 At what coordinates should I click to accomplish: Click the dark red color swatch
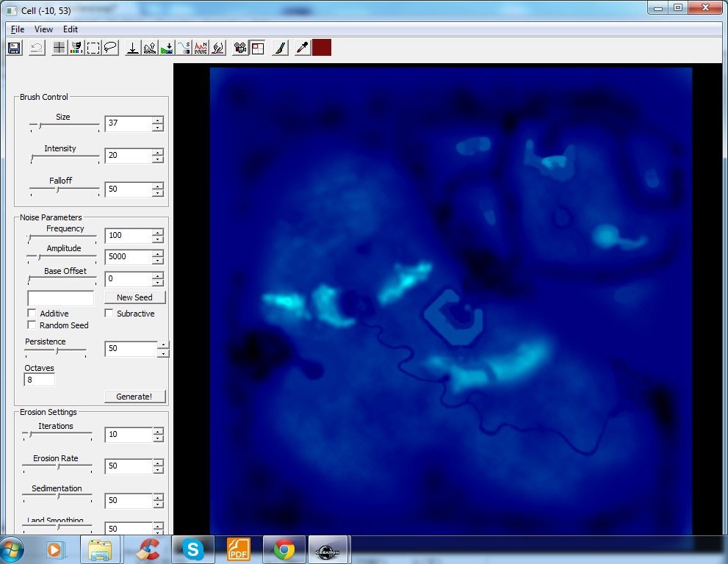coord(322,48)
